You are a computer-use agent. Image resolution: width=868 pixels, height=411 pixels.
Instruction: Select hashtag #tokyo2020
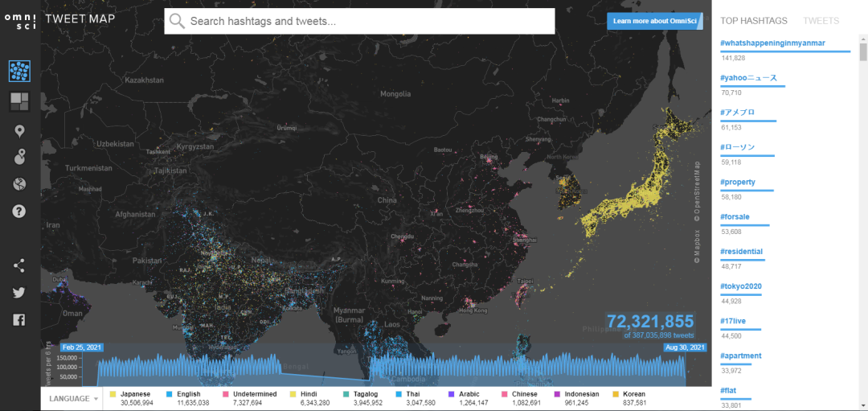[x=741, y=286]
